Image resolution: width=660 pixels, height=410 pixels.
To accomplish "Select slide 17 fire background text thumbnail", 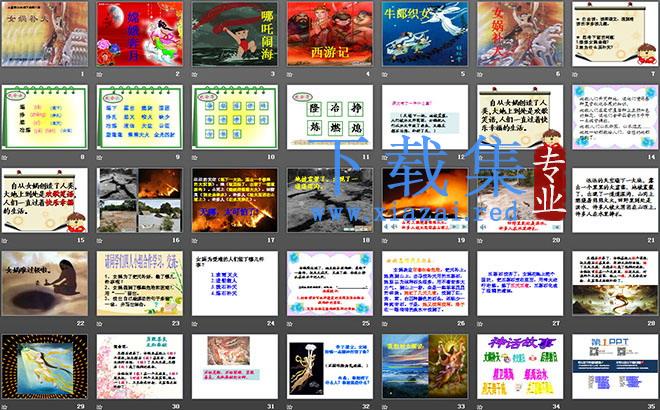I will [235, 200].
